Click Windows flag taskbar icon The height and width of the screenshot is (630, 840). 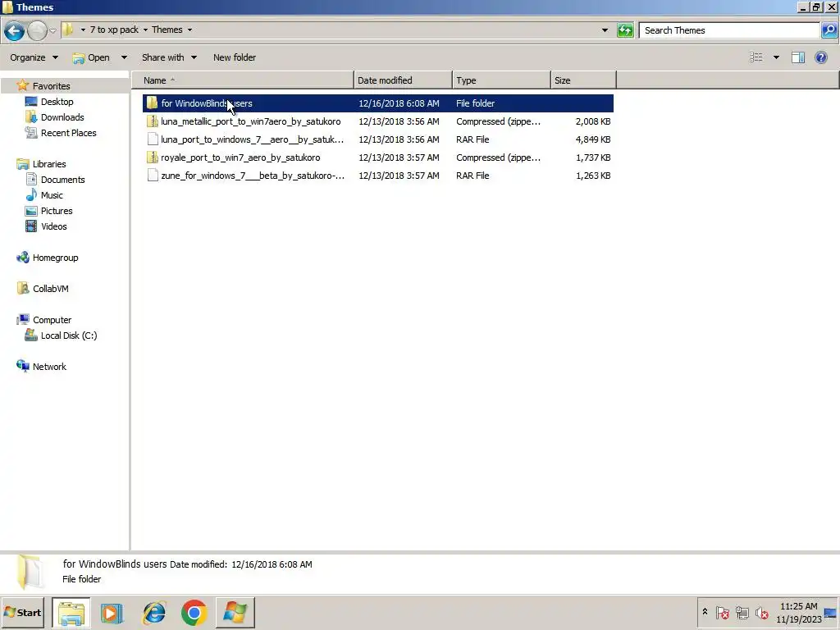(235, 612)
